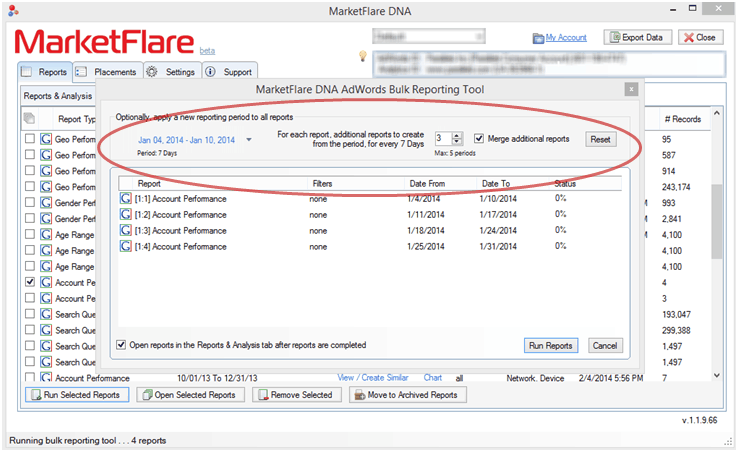Click the Export Data button
This screenshot has width=737, height=453.
click(x=637, y=38)
